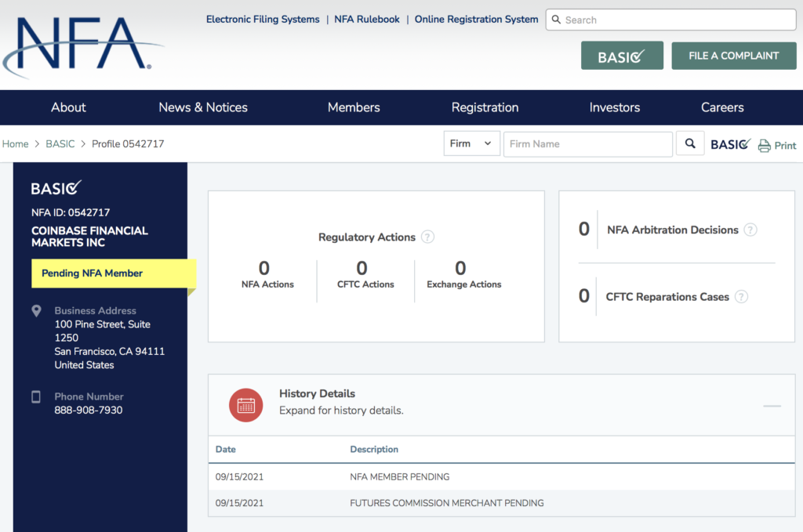803x532 pixels.
Task: Click the NFA ID: 0542717 text
Action: pyautogui.click(x=71, y=212)
